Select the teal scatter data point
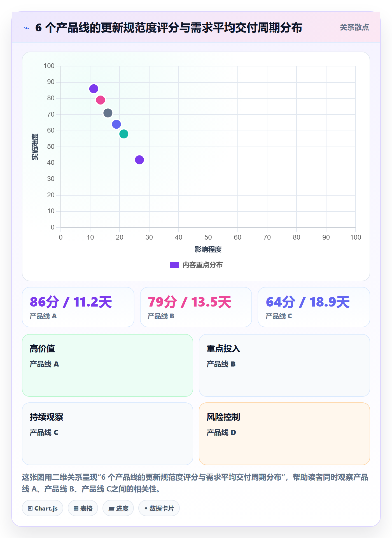This screenshot has height=538, width=392. pyautogui.click(x=124, y=134)
